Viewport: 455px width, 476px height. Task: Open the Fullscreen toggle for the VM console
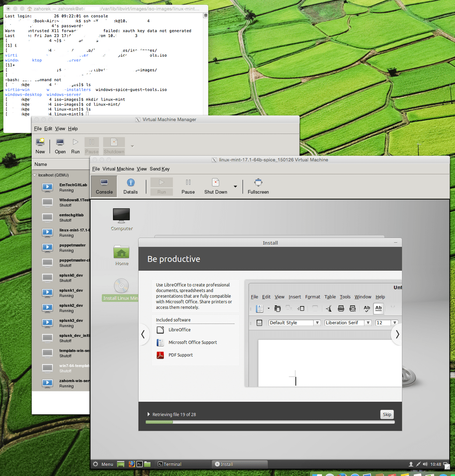coord(258,186)
